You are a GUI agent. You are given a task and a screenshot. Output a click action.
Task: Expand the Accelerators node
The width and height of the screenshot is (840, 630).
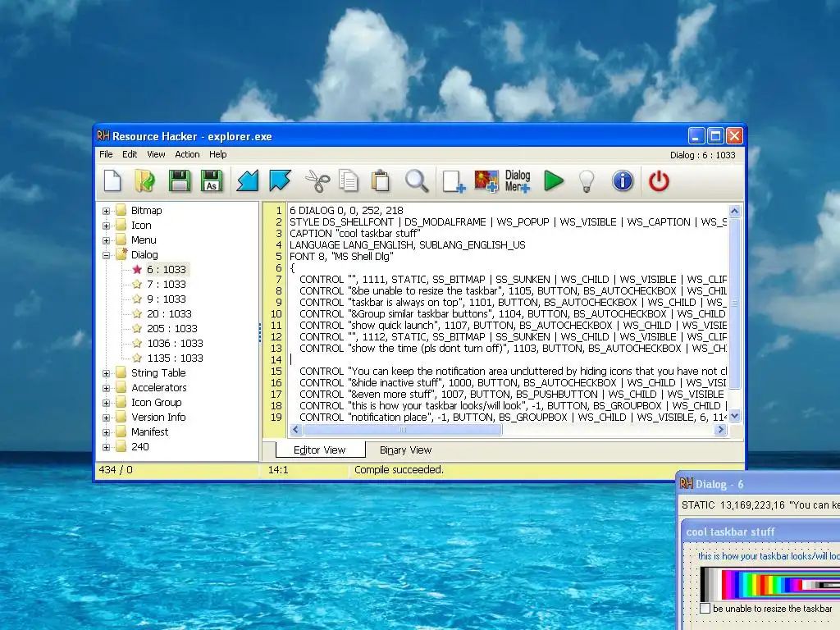tap(106, 388)
